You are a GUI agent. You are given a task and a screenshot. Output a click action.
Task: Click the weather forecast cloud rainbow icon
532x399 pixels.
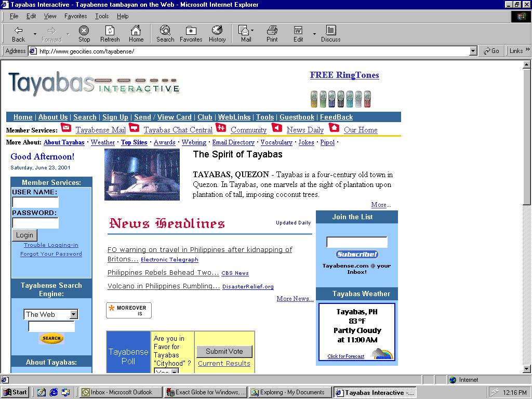pyautogui.click(x=382, y=353)
